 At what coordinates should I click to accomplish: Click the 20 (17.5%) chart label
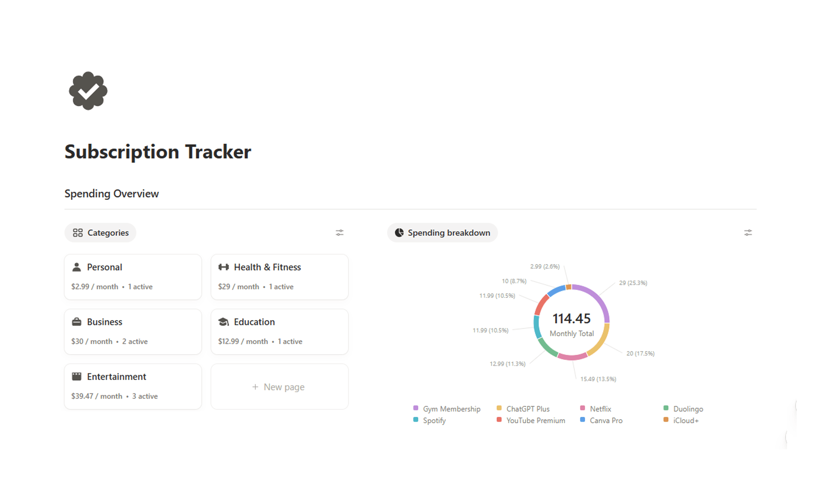click(640, 353)
